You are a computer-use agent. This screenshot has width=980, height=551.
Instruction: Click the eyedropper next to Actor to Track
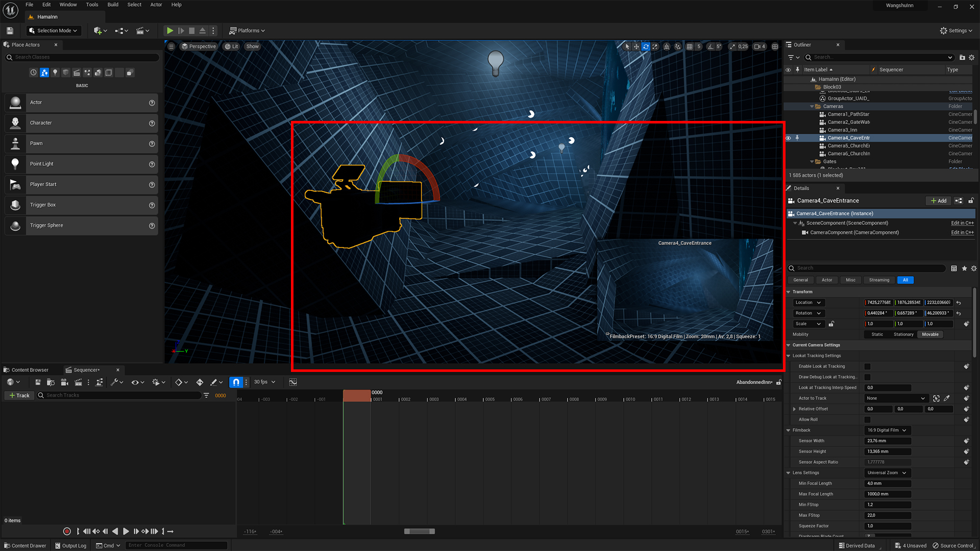click(x=947, y=398)
